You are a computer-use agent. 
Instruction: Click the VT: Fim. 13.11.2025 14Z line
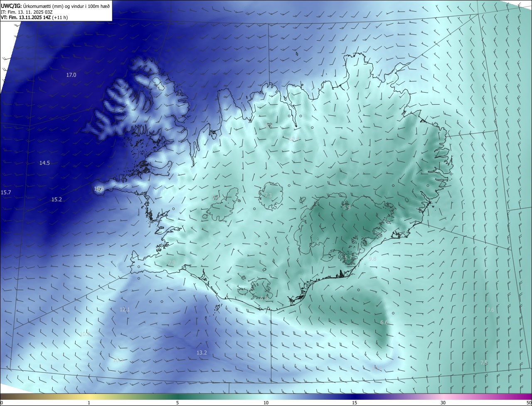click(x=34, y=17)
